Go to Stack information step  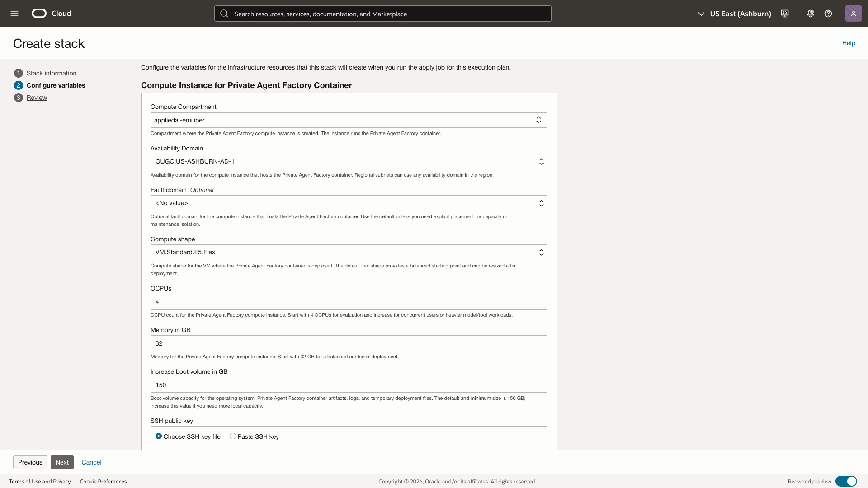click(x=52, y=73)
